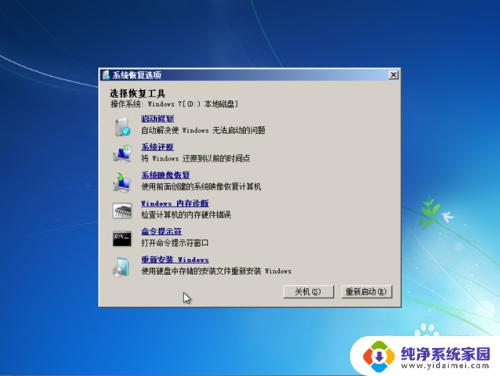The width and height of the screenshot is (500, 376).
Task: Click text 打开命令提示符窗口
Action: coord(175,243)
